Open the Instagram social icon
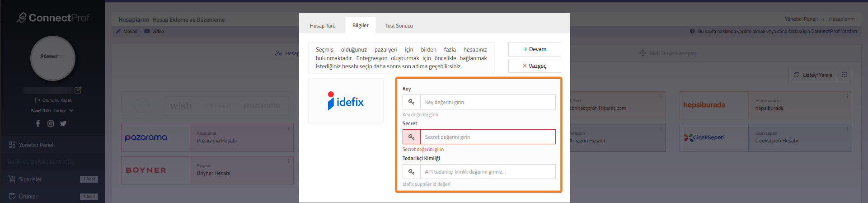This screenshot has height=203, width=868. [51, 123]
